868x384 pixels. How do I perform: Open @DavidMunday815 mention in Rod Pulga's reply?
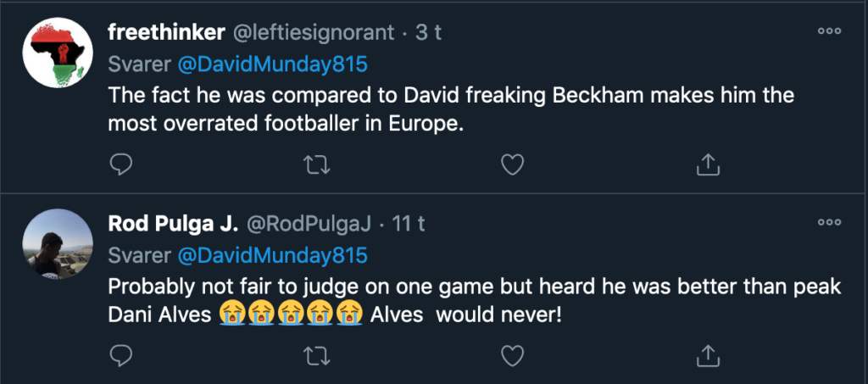[270, 255]
